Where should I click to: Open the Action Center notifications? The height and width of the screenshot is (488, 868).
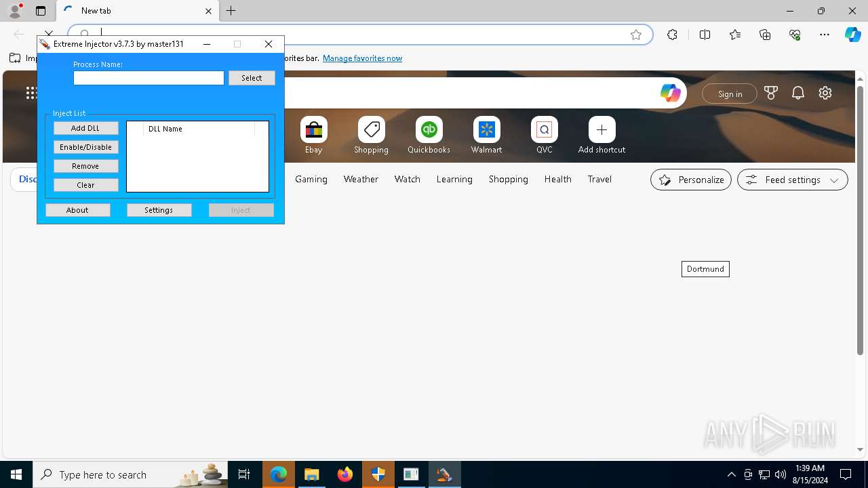pyautogui.click(x=846, y=474)
